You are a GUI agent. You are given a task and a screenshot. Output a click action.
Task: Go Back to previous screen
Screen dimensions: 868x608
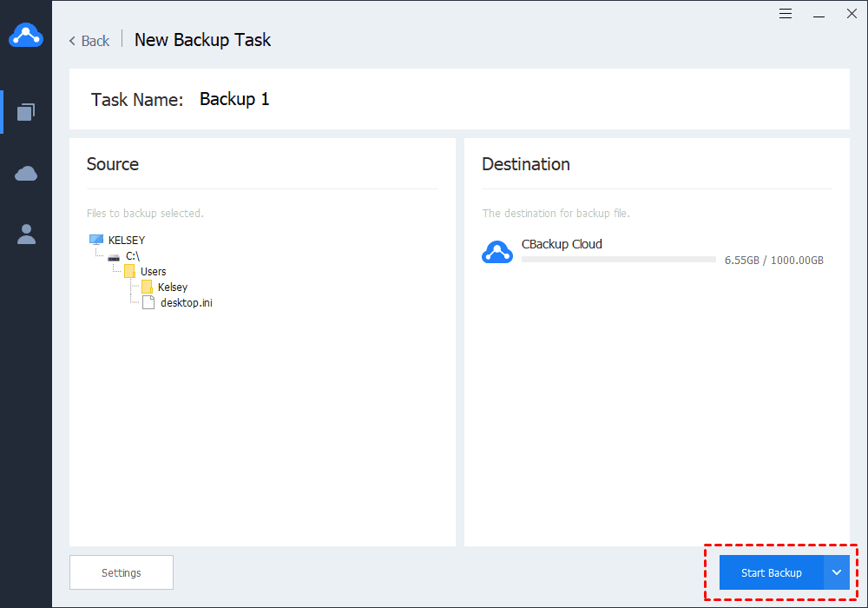click(89, 41)
